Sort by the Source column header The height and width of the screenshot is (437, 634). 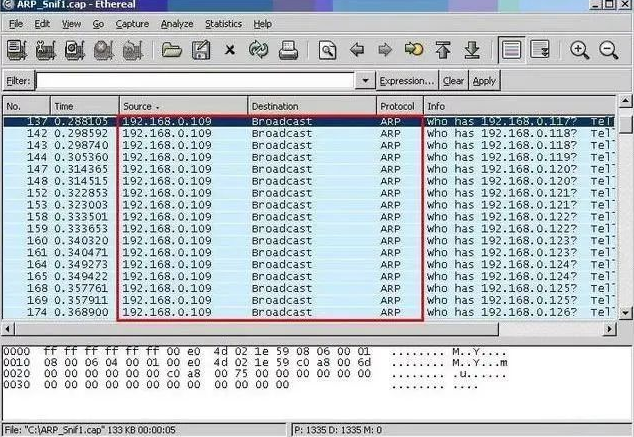click(x=182, y=106)
